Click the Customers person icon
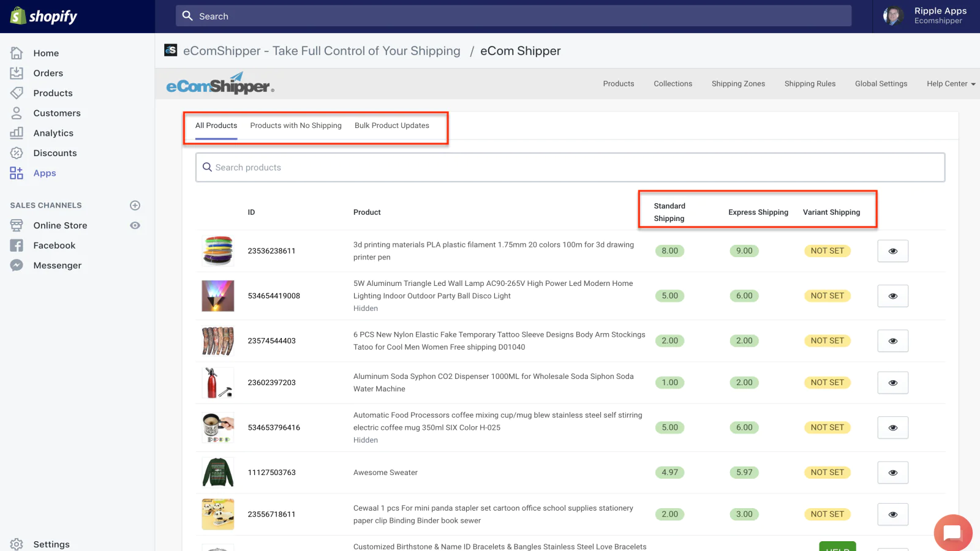This screenshot has height=551, width=980. click(x=17, y=113)
